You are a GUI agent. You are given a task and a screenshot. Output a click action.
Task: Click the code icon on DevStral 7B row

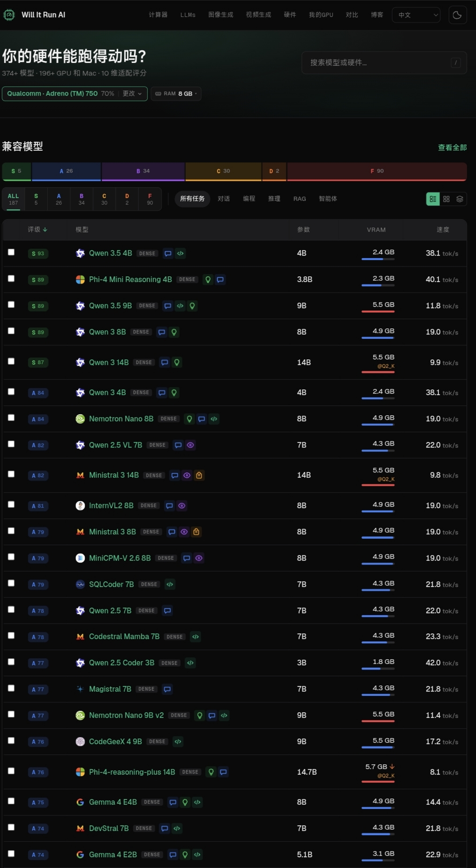click(177, 829)
